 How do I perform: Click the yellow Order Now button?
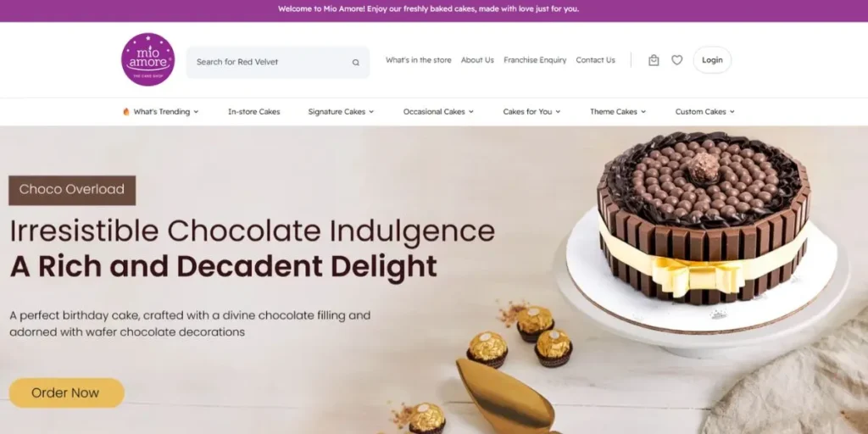click(x=66, y=393)
